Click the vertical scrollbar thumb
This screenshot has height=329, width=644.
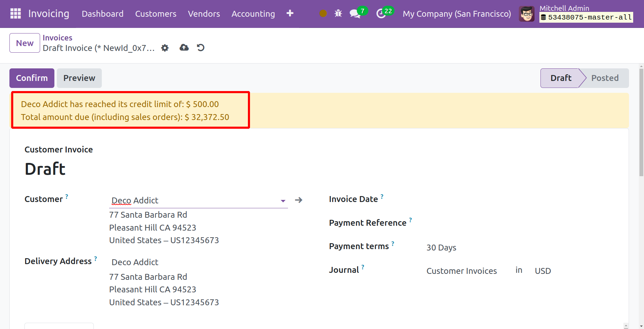641,122
